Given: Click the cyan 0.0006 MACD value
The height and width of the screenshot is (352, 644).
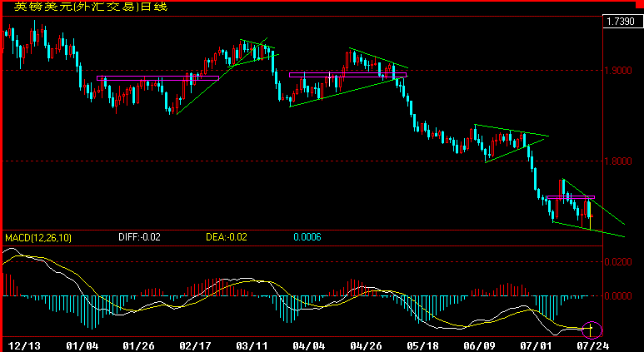Looking at the screenshot, I should 307,237.
